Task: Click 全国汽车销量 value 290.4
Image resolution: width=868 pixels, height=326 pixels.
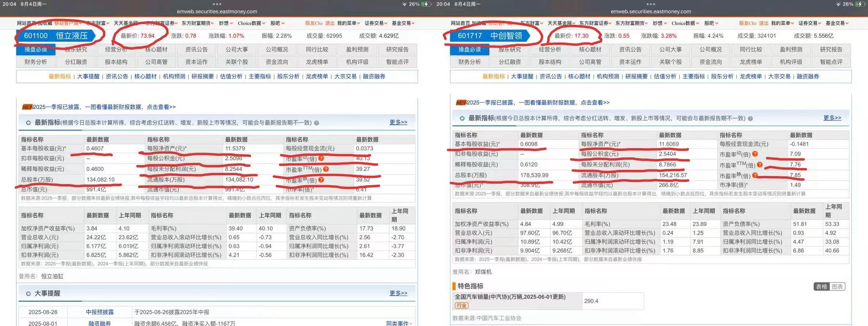Action: (x=591, y=301)
